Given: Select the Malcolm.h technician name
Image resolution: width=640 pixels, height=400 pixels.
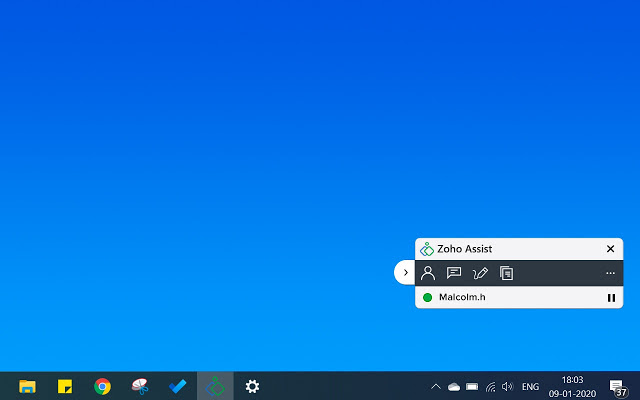Looking at the screenshot, I should pyautogui.click(x=462, y=297).
